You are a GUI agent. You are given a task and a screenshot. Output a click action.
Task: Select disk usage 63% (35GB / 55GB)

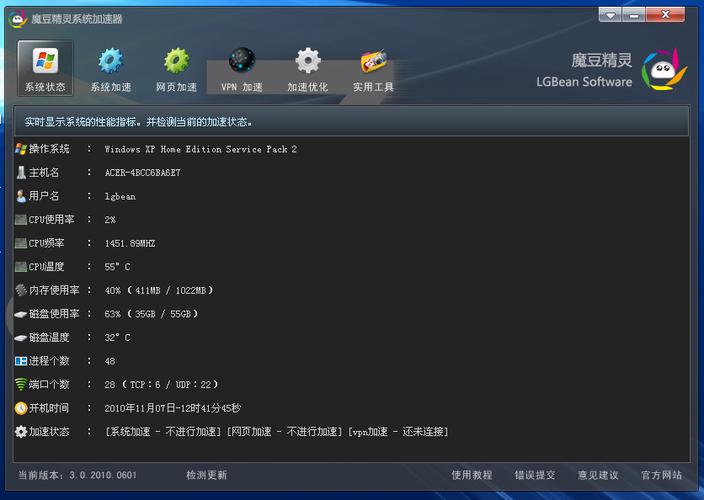[x=151, y=314]
